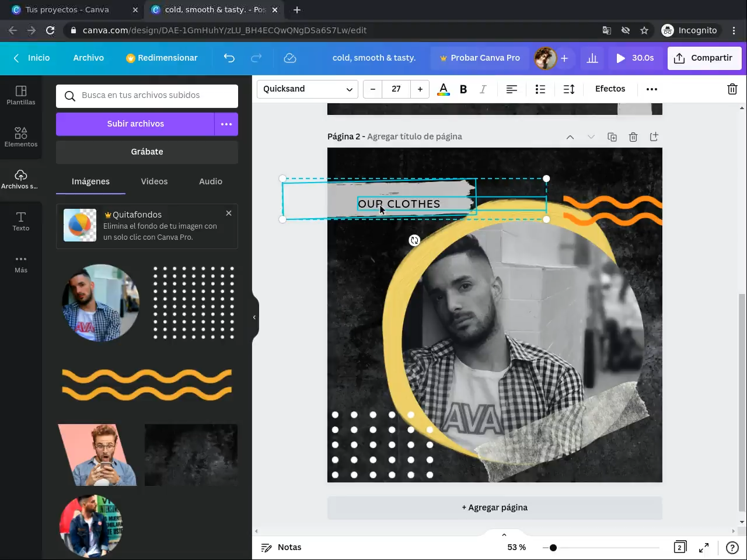Open the analytics bar chart icon
This screenshot has width=747, height=560.
592,58
